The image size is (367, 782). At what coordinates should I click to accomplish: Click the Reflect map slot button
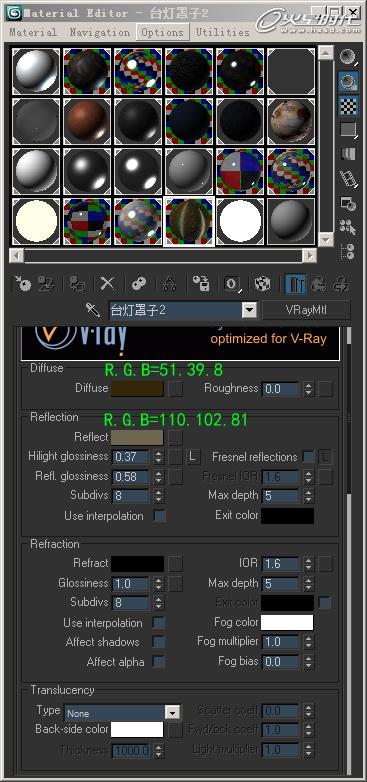click(175, 437)
